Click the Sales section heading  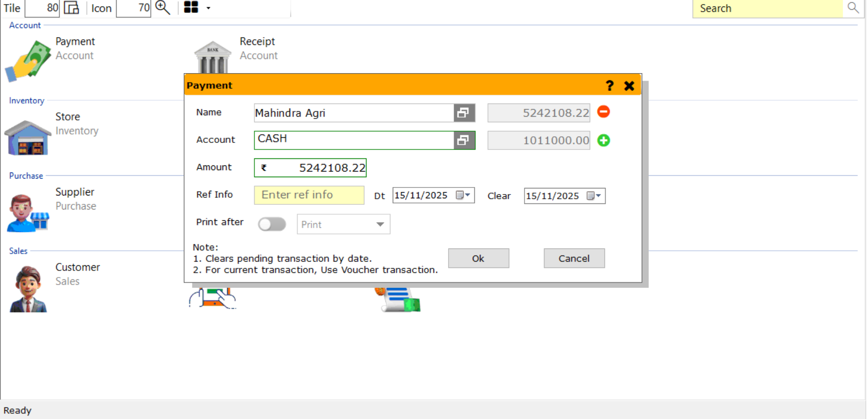(x=18, y=251)
